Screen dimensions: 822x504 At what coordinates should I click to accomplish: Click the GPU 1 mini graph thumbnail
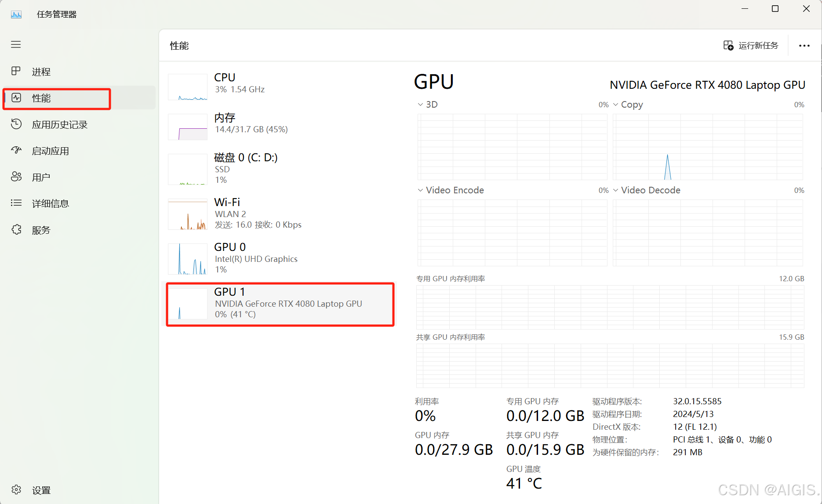[x=188, y=304]
